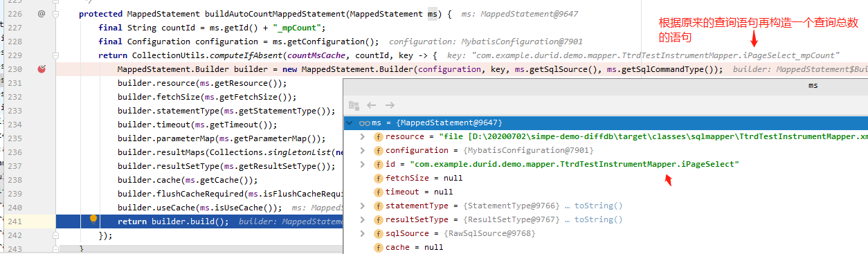Click the field icon beside resource

pos(378,136)
